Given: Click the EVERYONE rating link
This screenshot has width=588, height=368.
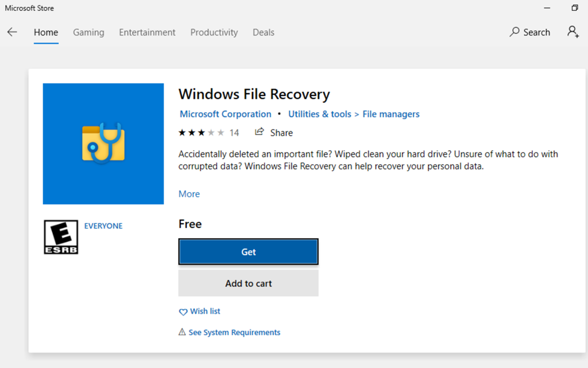Looking at the screenshot, I should coord(103,226).
